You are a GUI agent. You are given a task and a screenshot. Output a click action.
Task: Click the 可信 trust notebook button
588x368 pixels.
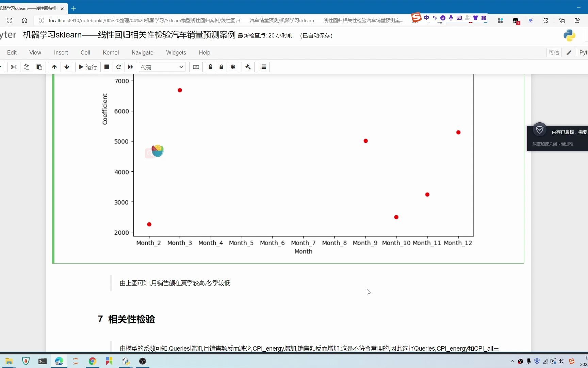(x=554, y=52)
